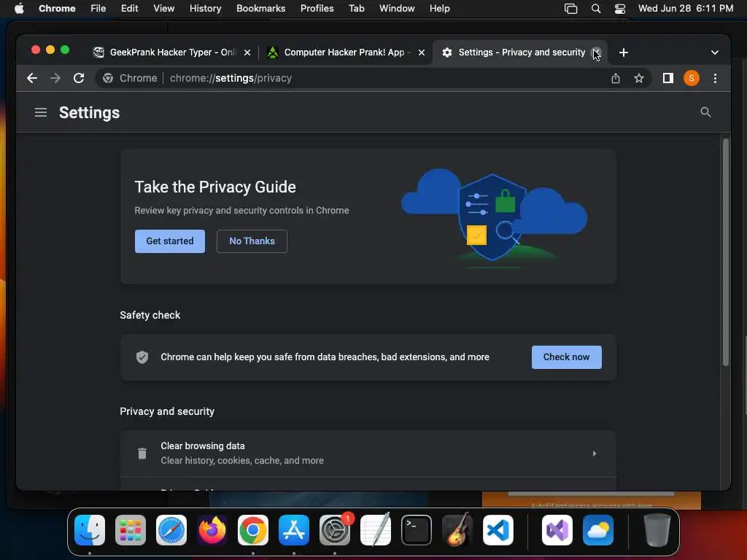The image size is (747, 560).
Task: Click the address bar URL field
Action: 371,78
